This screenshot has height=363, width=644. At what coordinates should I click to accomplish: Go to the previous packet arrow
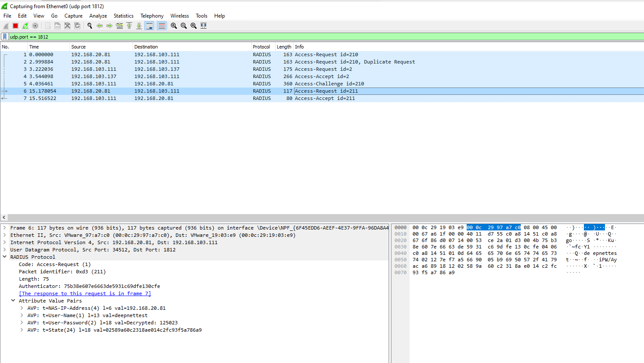pos(100,26)
